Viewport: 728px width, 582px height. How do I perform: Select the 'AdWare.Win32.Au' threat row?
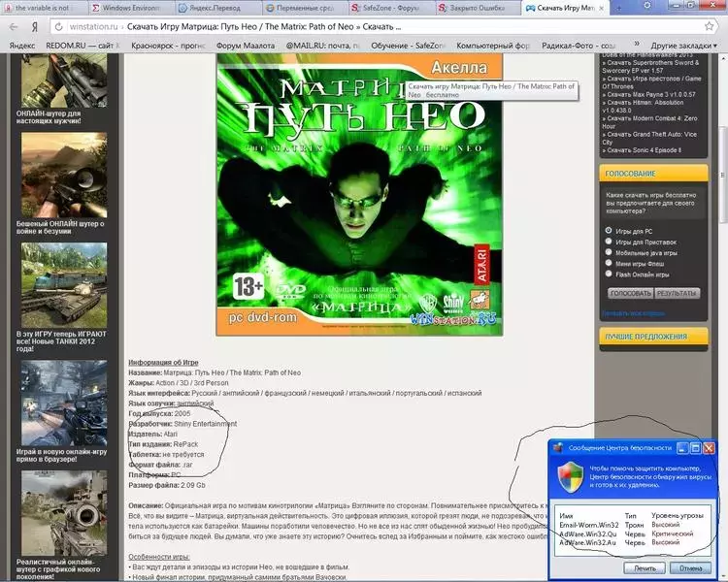point(632,542)
